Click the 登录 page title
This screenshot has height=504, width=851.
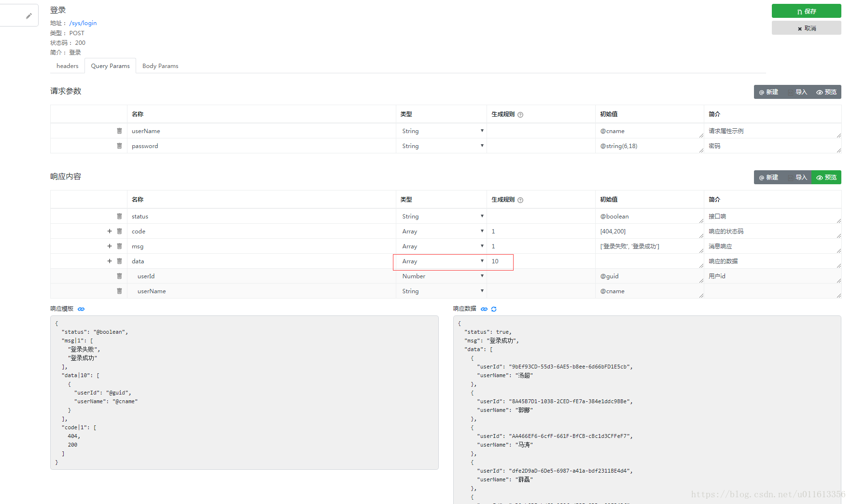click(58, 10)
